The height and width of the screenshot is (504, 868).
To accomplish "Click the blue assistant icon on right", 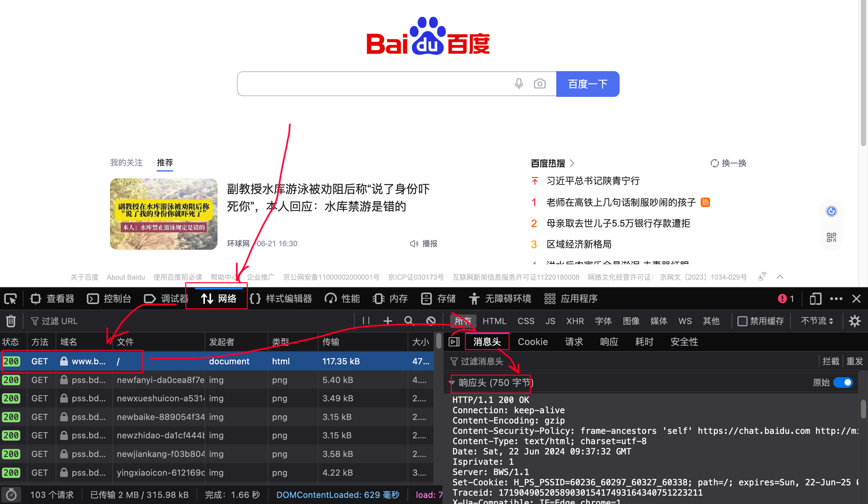I will (x=831, y=211).
